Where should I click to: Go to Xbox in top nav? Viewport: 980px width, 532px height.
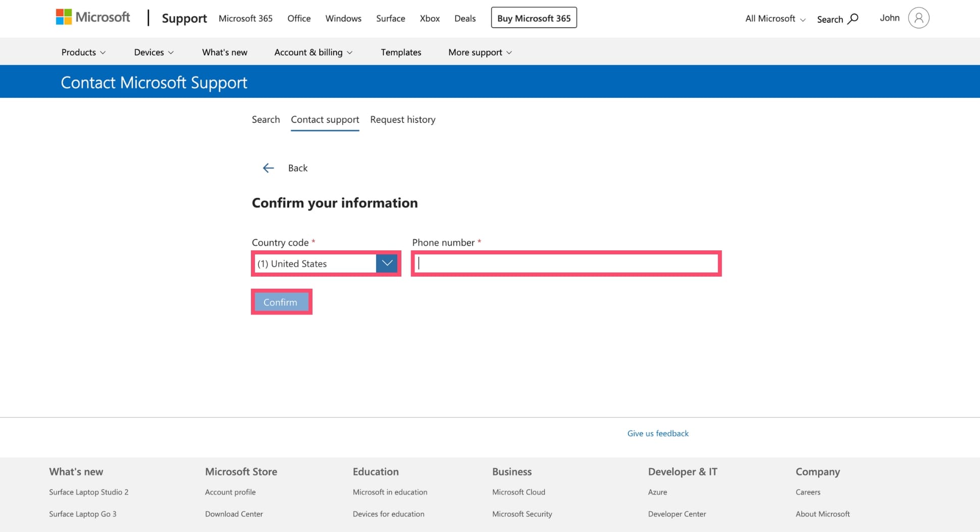pos(430,18)
